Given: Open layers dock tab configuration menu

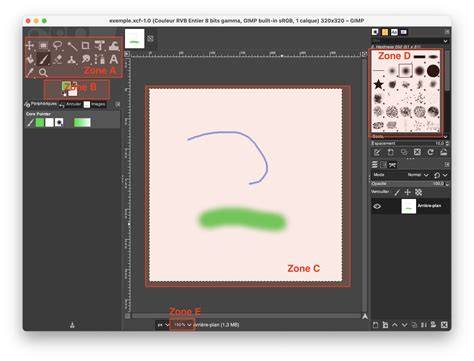Looking at the screenshot, I should pos(447,165).
